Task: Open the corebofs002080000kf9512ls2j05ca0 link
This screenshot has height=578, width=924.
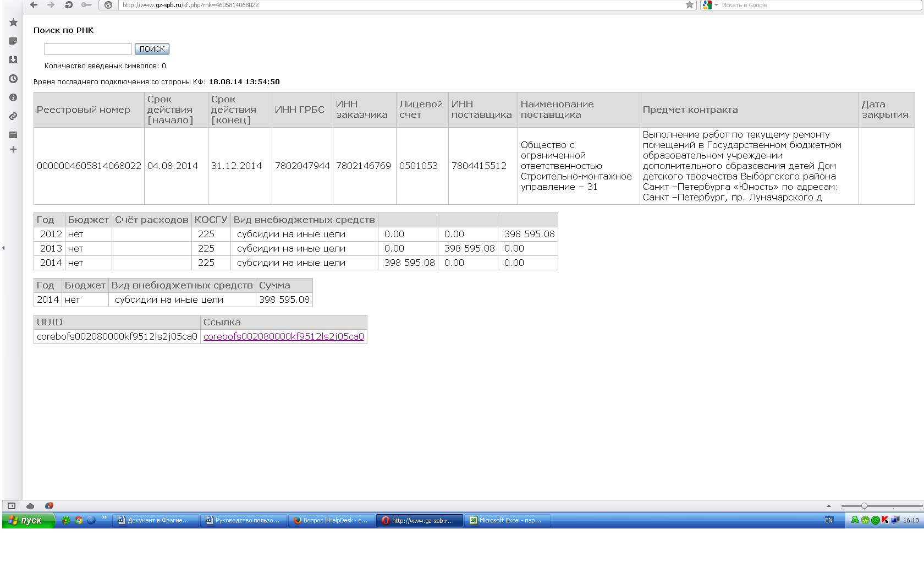Action: coord(284,336)
